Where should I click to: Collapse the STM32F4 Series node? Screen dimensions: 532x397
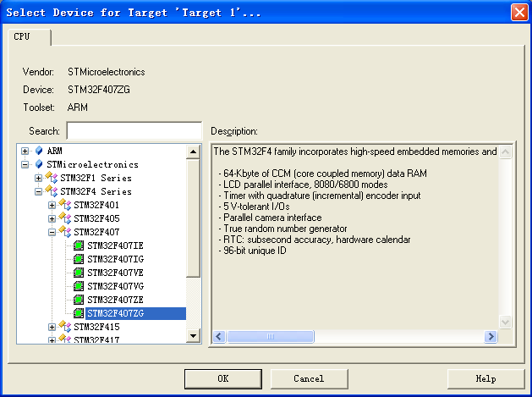(x=38, y=192)
